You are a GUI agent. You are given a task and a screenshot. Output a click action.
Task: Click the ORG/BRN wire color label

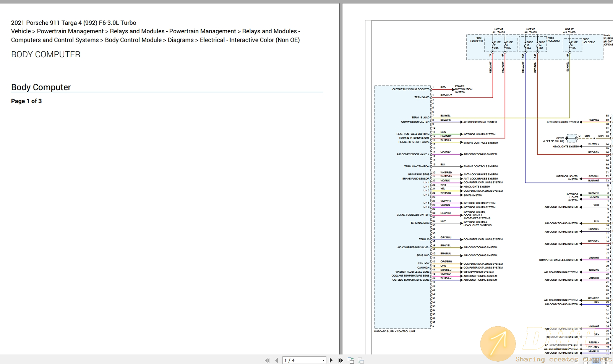tap(446, 262)
